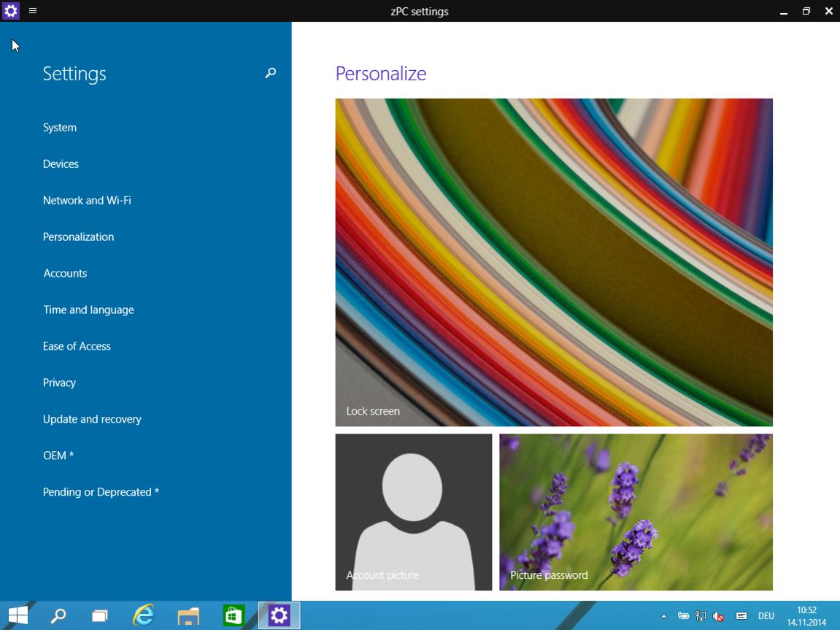Open taskbar Search magnifier

pos(58,615)
